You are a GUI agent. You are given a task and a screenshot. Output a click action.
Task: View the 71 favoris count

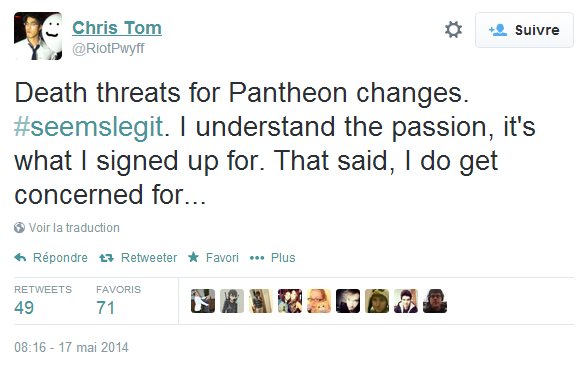coord(106,307)
